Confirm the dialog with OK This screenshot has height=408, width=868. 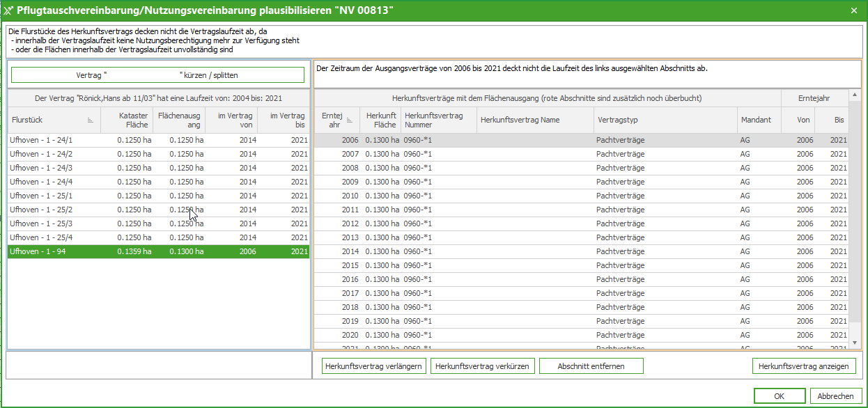pyautogui.click(x=779, y=396)
